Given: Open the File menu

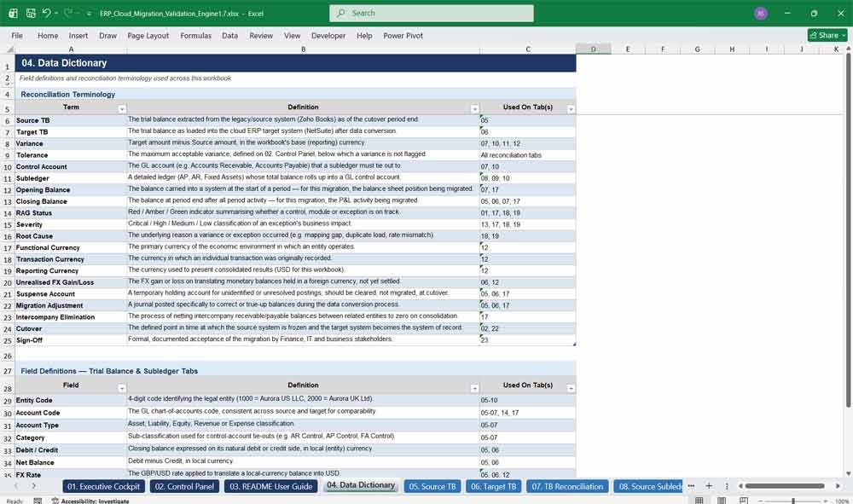Looking at the screenshot, I should coord(17,35).
